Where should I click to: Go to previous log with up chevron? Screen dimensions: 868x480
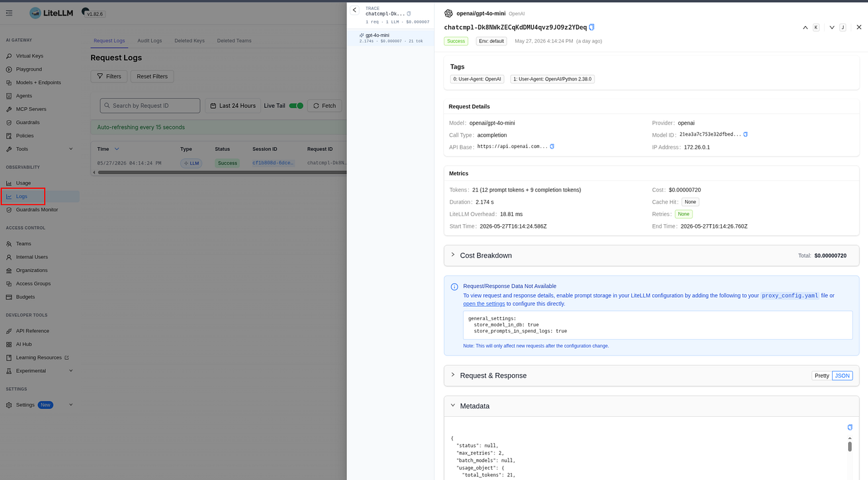(x=805, y=27)
